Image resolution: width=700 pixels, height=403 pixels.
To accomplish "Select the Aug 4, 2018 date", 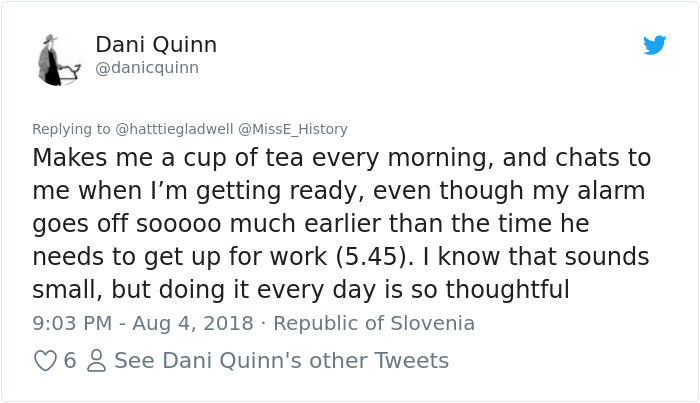I will pos(193,323).
